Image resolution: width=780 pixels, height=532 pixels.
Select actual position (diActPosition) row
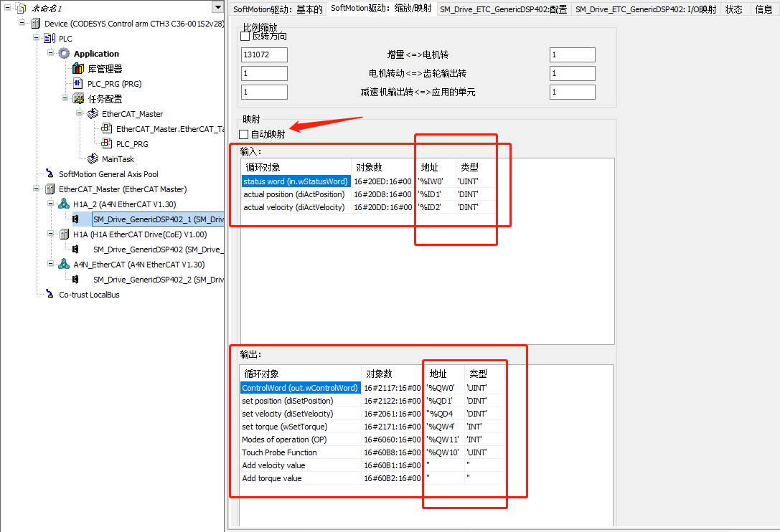368,194
